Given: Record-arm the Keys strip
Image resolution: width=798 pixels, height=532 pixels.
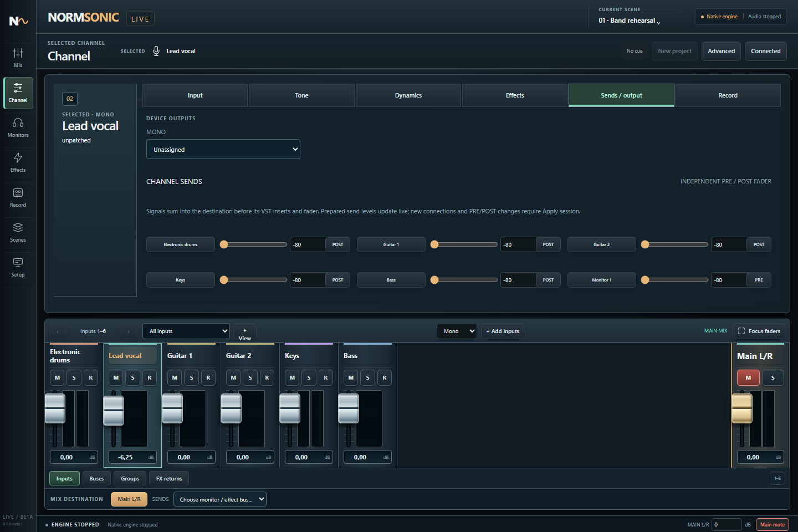Looking at the screenshot, I should point(325,377).
